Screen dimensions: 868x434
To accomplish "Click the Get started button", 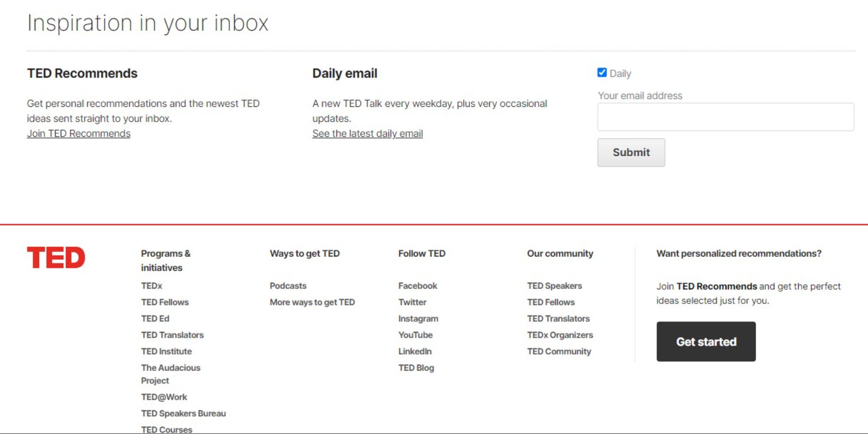I will coord(706,342).
